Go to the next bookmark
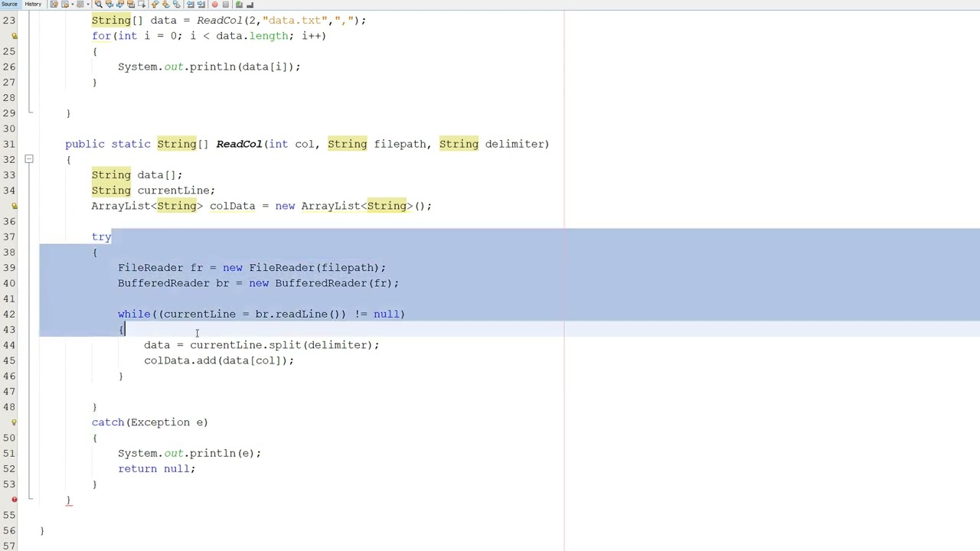The image size is (980, 551). click(x=165, y=4)
